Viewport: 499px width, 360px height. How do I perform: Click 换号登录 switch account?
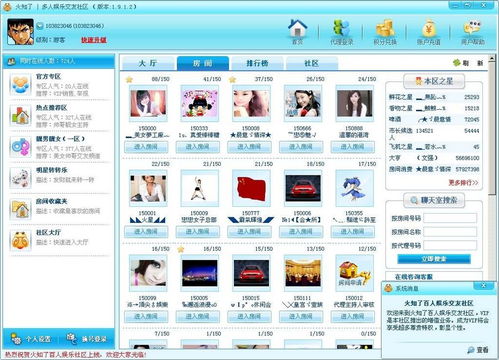86,339
